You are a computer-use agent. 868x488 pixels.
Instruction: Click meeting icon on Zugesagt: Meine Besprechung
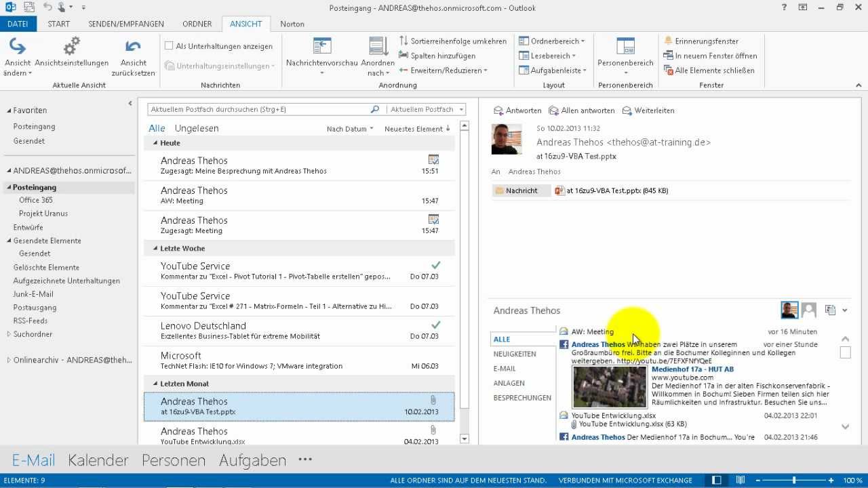[434, 159]
